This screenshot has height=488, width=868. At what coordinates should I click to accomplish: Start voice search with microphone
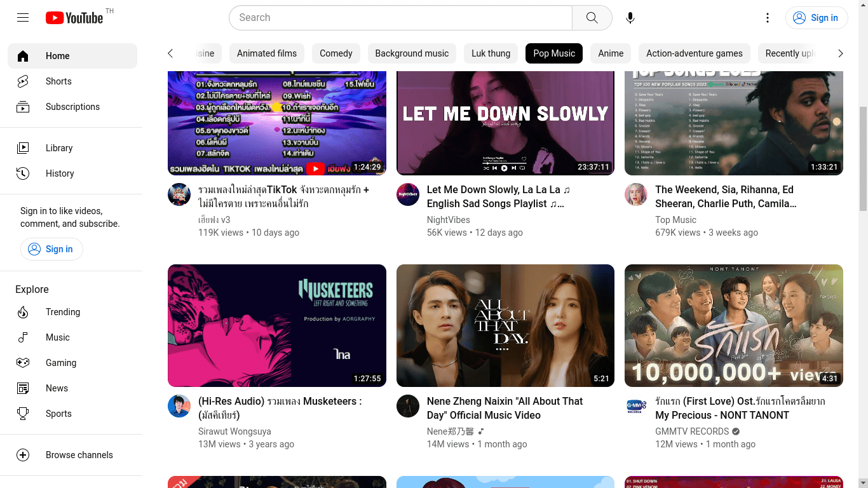click(x=630, y=18)
